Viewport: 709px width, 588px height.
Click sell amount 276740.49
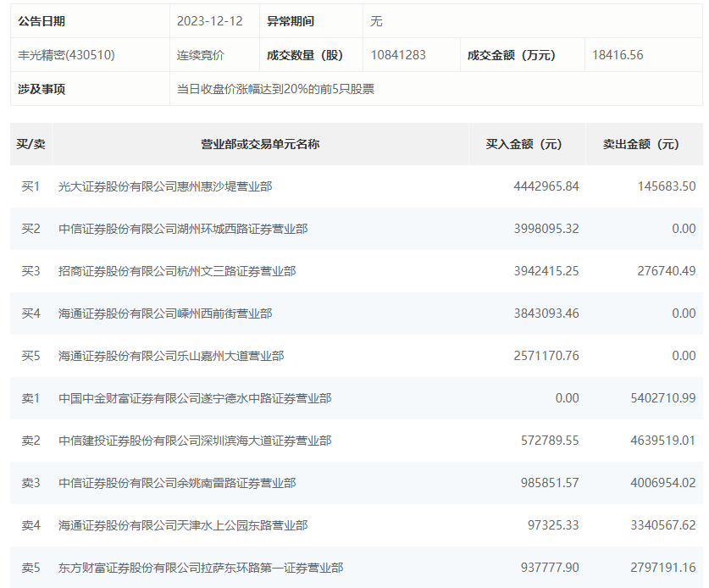pos(667,271)
